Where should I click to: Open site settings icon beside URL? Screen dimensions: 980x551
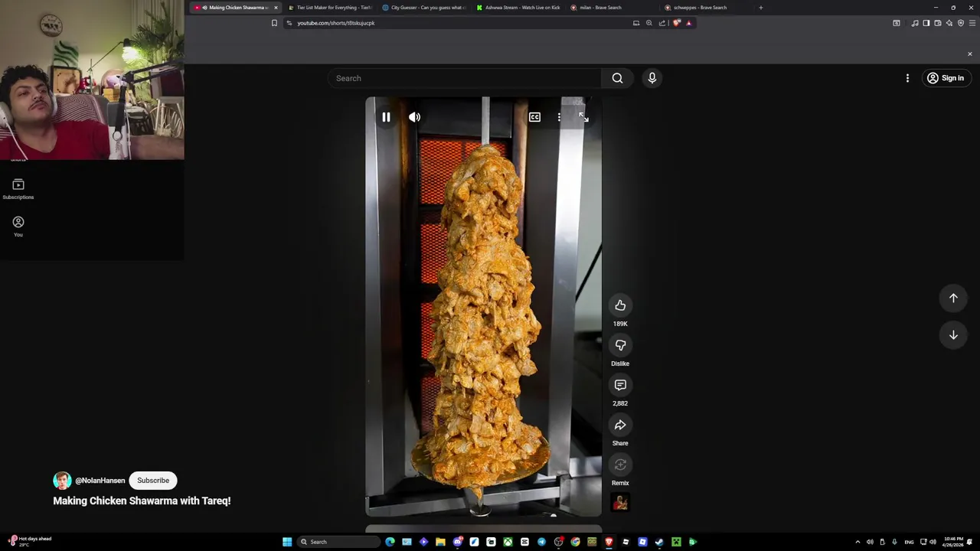289,23
